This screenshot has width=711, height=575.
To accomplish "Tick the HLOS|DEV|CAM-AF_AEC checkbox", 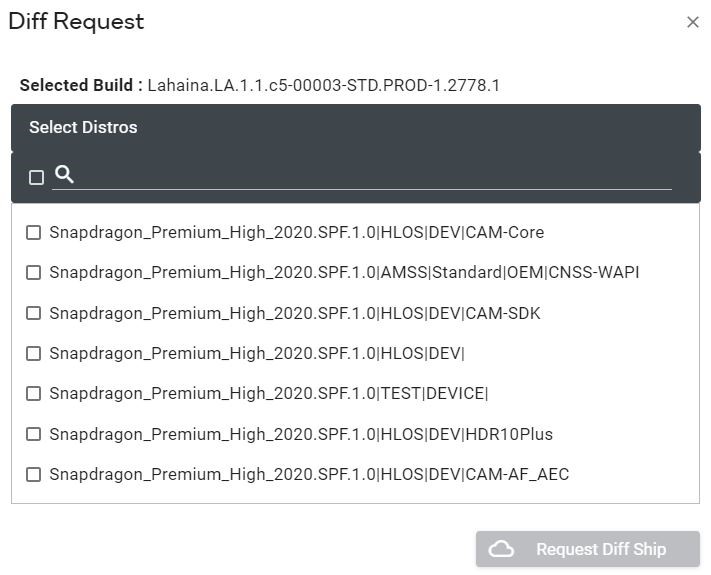I will point(34,474).
